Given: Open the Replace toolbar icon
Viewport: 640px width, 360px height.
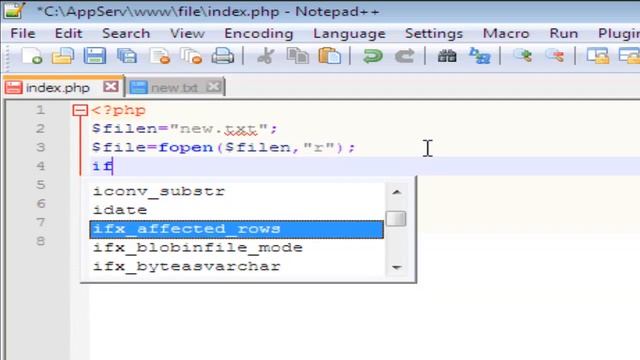Looking at the screenshot, I should click(480, 56).
